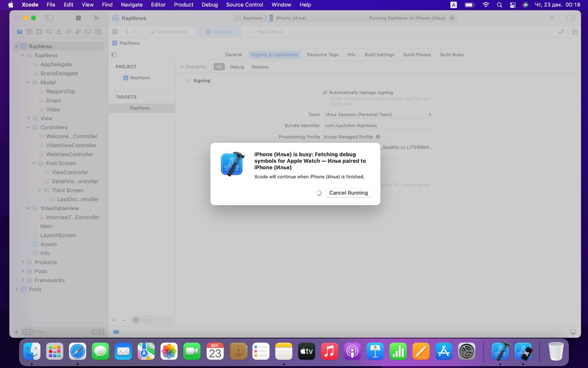Click the targets Filter field
This screenshot has height=368, width=588.
(x=152, y=320)
